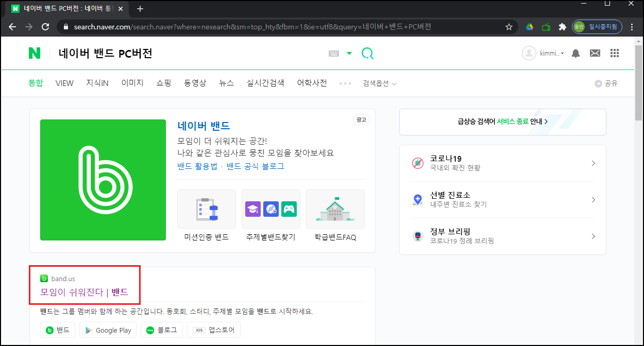The width and height of the screenshot is (644, 346).
Task: Expand the 검색옵션 dropdown
Action: coord(380,83)
